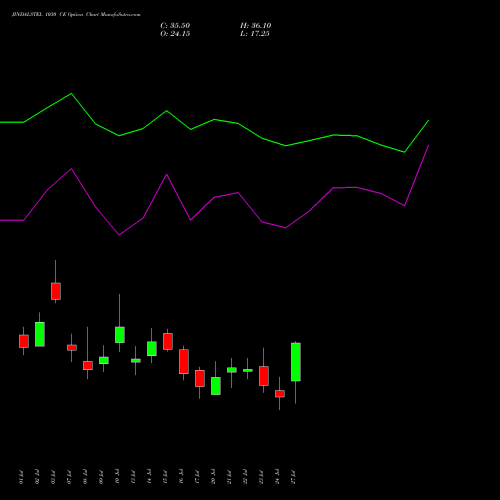Click the red candlestick with the highest wick
The height and width of the screenshot is (500, 500).
[x=56, y=291]
